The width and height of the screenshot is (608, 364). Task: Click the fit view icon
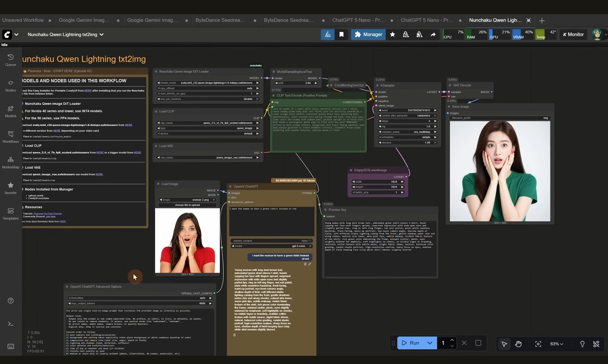[538, 344]
